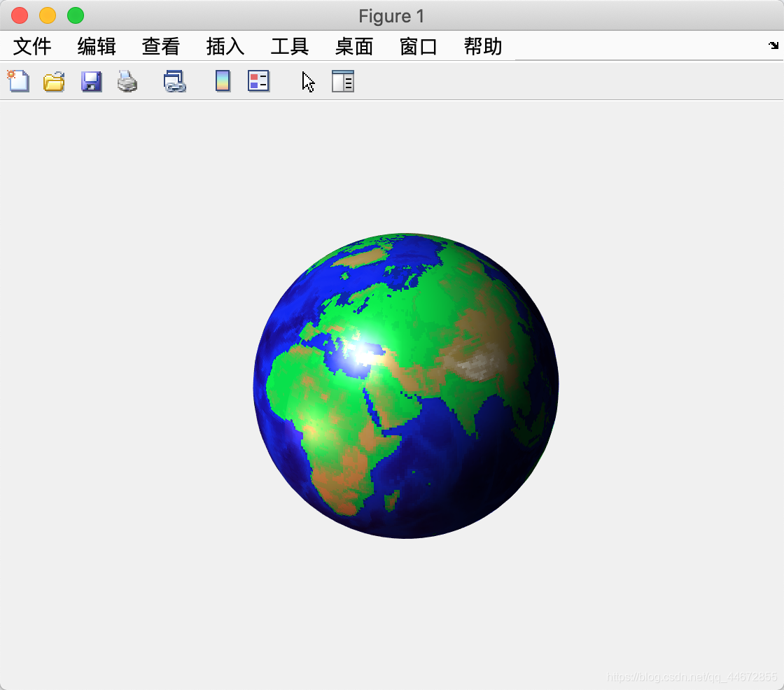Open the 插入 menu

(x=224, y=46)
